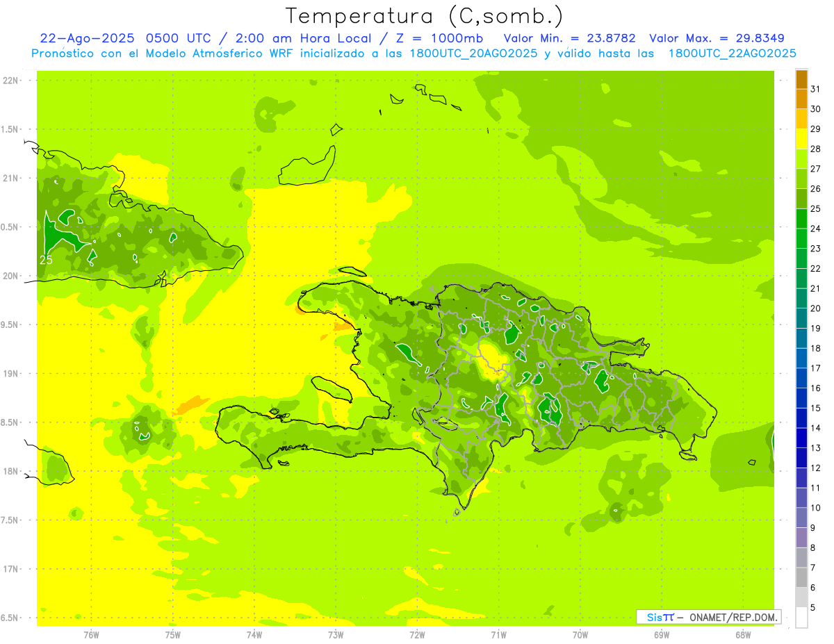Click the '70W' longitude axis label
Image resolution: width=834 pixels, height=644 pixels.
[580, 634]
